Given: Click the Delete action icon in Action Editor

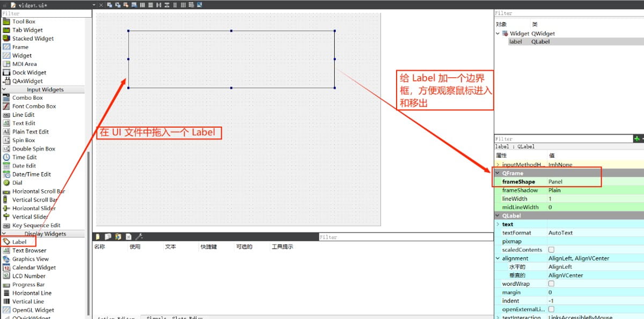Looking at the screenshot, I should [x=128, y=236].
